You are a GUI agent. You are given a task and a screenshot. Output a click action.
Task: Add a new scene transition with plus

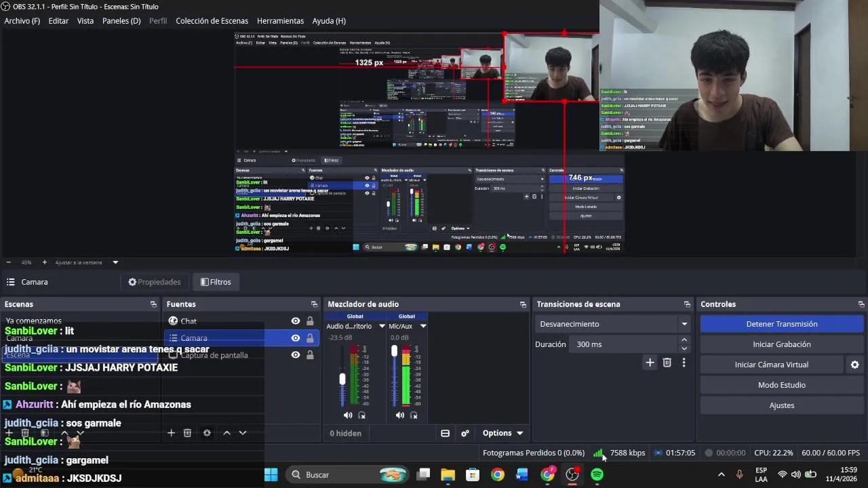pyautogui.click(x=650, y=363)
